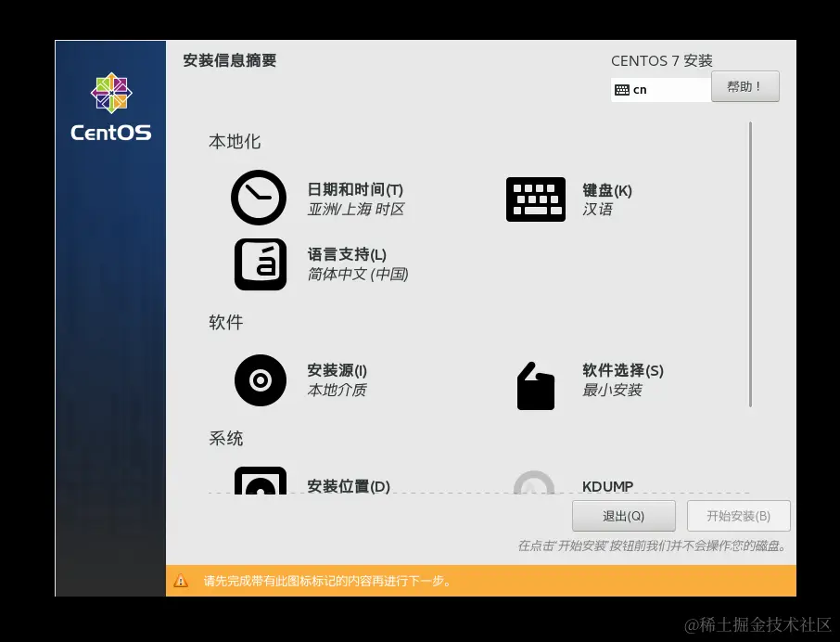Open 日期和时间(T) settings
Viewport: 840px width, 642px height.
355,199
